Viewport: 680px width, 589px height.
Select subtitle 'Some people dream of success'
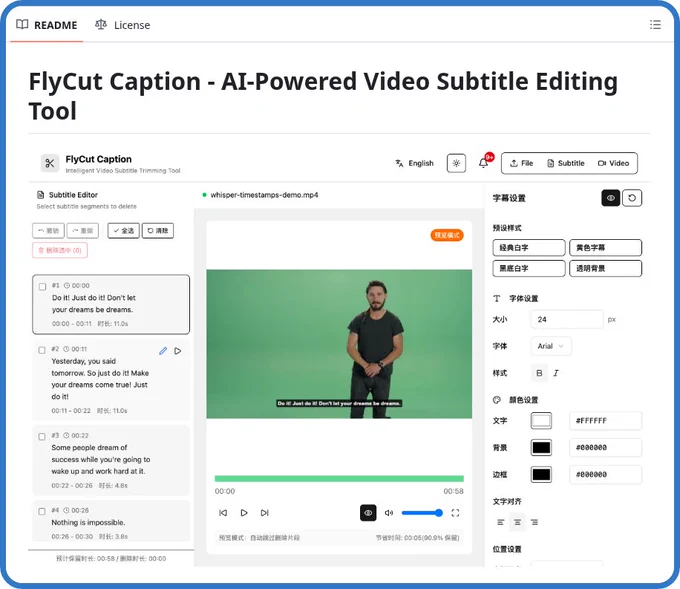coord(101,459)
